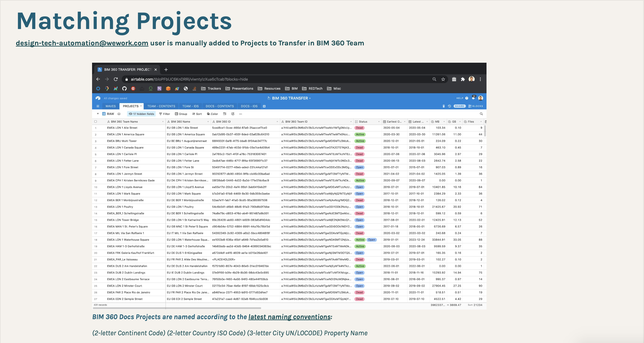
Task: Tick the select-all records checkbox
Action: (x=96, y=122)
